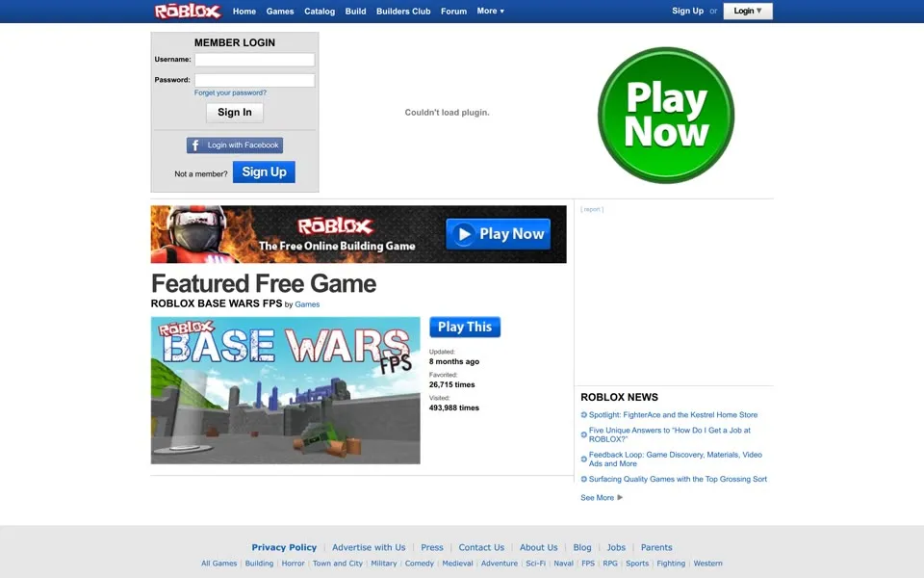Browse Fighting genre link
Image resolution: width=924 pixels, height=578 pixels.
(x=671, y=564)
